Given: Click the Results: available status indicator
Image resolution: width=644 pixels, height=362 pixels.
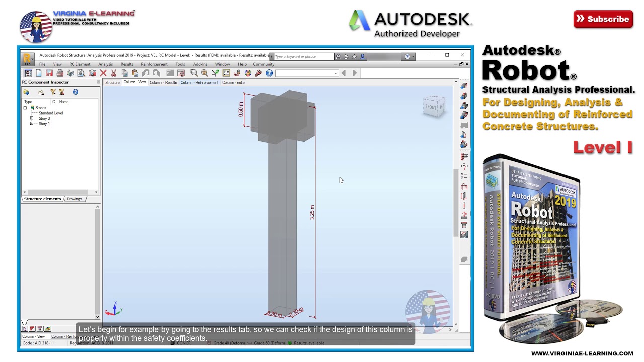Looking at the screenshot, I should 306,343.
